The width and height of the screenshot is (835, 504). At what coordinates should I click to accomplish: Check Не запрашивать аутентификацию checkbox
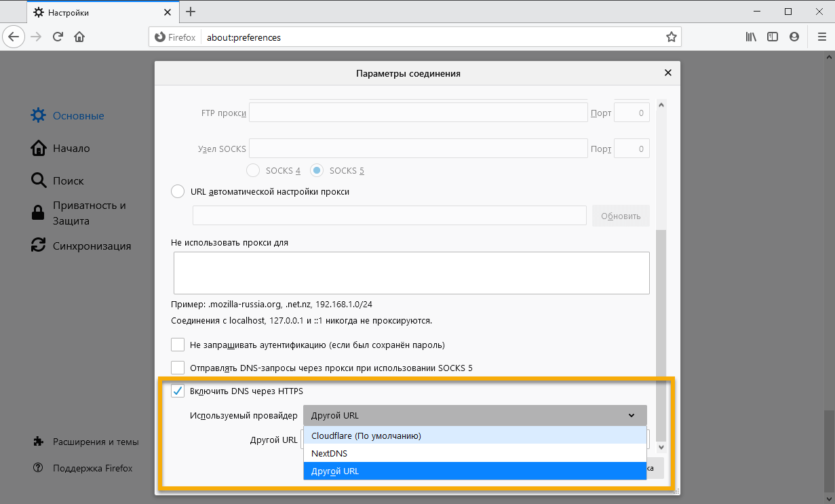pyautogui.click(x=178, y=345)
